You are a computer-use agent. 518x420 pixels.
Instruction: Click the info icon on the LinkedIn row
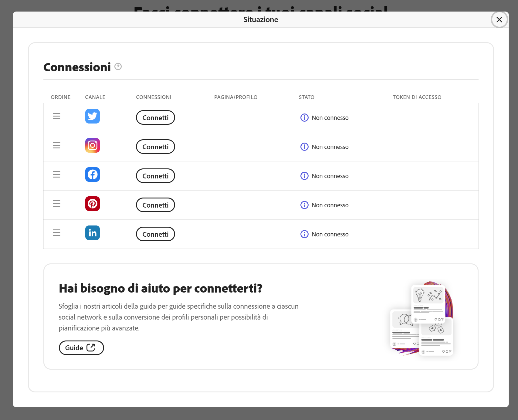tap(304, 234)
